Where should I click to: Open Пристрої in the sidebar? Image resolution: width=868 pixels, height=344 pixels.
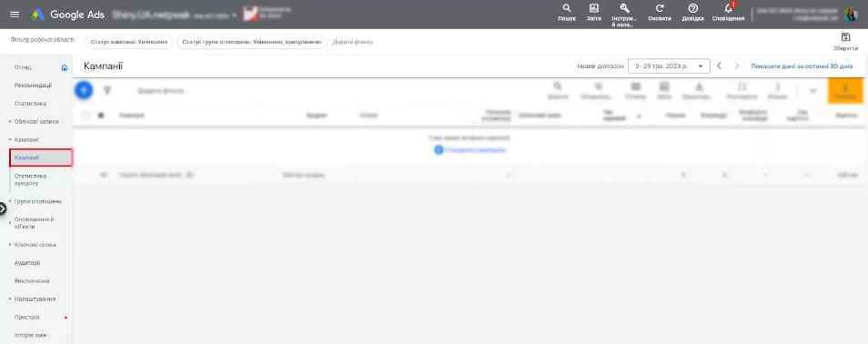click(x=27, y=318)
